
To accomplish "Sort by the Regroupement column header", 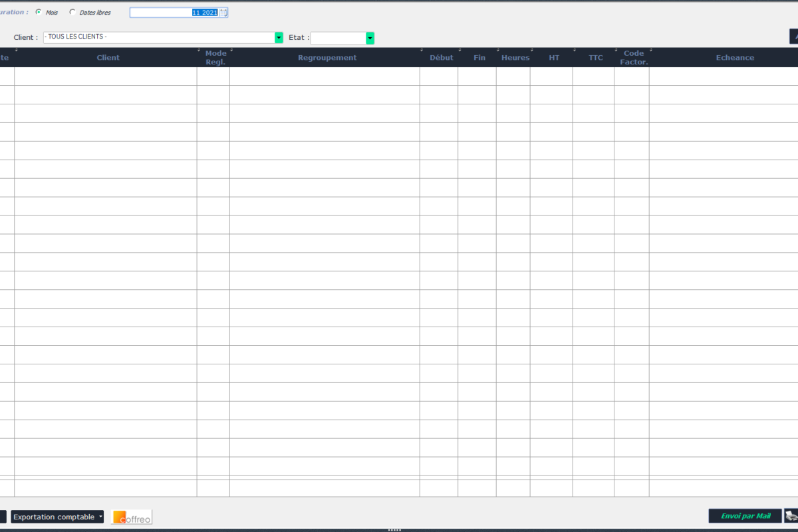I will 327,58.
